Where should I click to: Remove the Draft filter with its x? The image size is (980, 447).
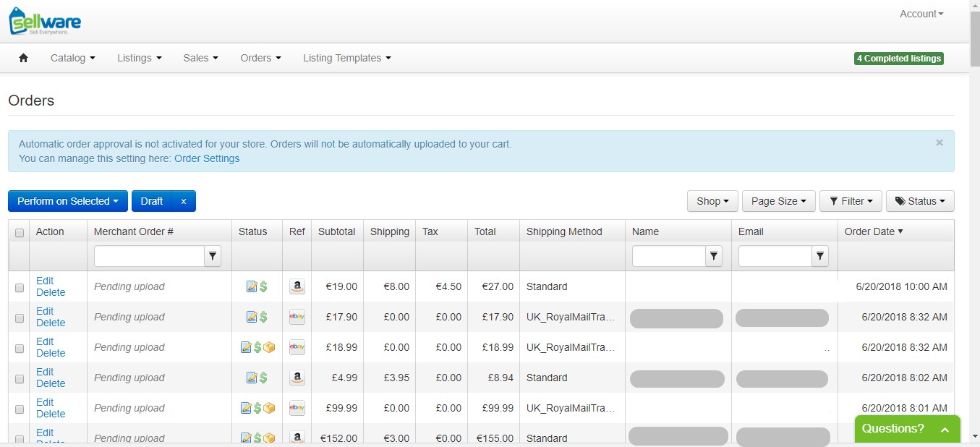(184, 201)
